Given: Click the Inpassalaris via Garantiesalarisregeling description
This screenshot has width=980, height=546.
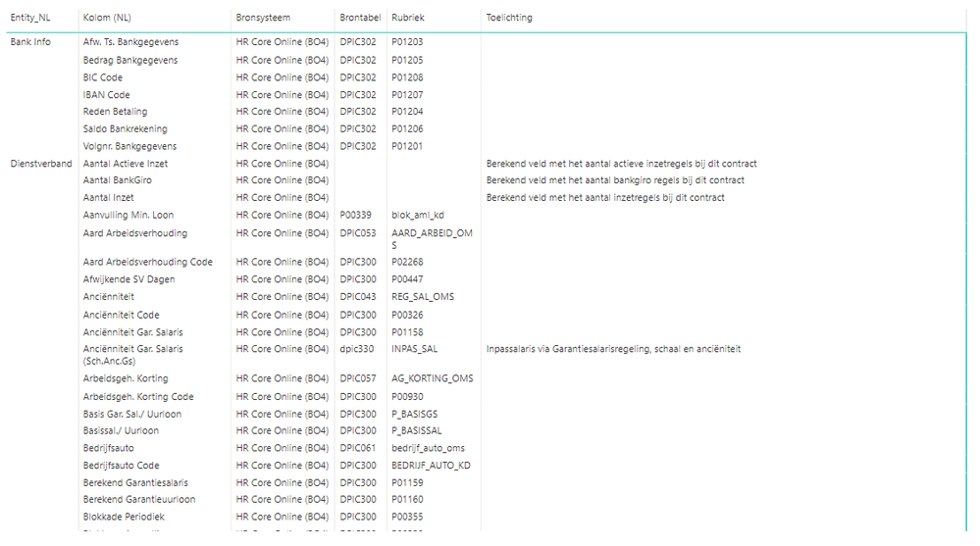Looking at the screenshot, I should tap(613, 349).
